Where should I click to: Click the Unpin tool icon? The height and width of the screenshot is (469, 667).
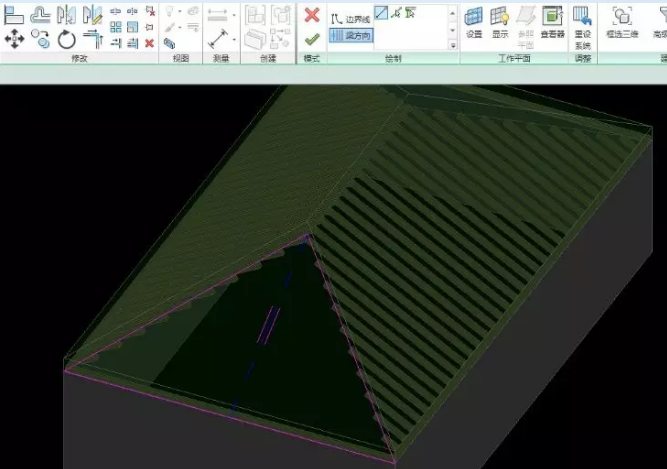150,11
